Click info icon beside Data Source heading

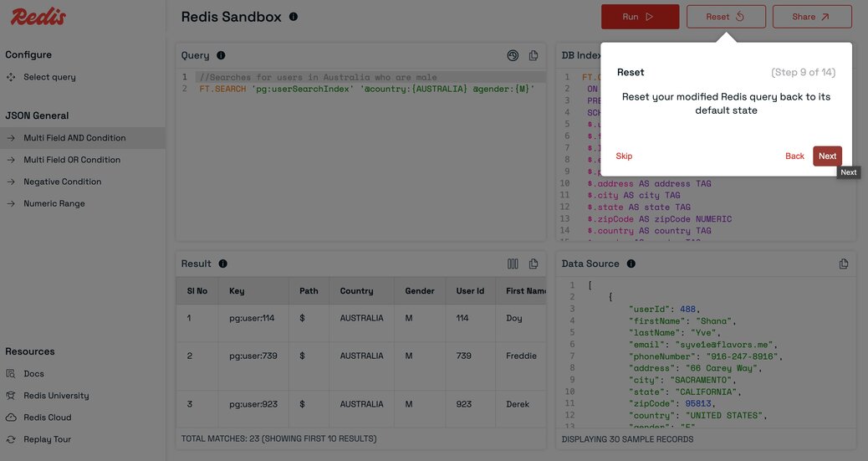click(x=631, y=264)
